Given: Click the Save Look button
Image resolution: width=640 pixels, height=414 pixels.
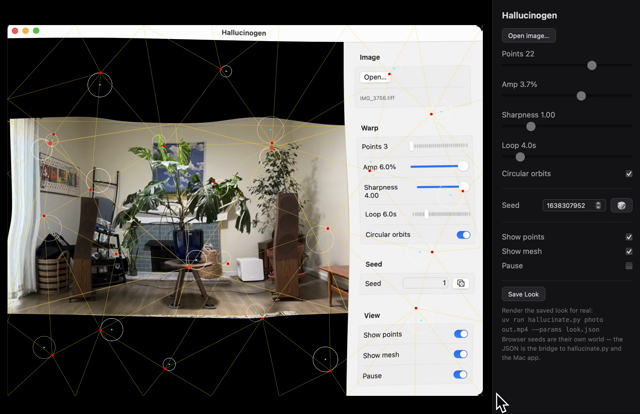Looking at the screenshot, I should click(523, 294).
